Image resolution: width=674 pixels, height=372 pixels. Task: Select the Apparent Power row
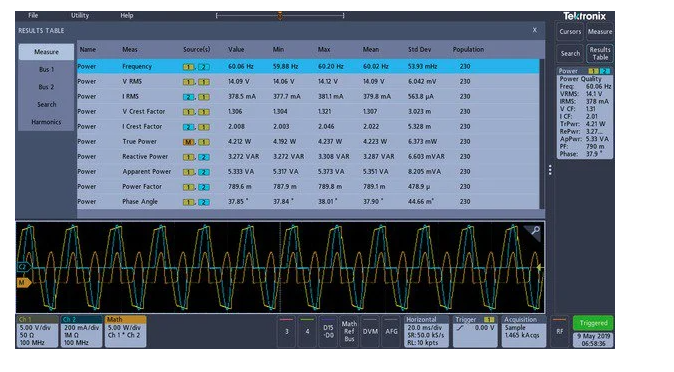(x=308, y=172)
